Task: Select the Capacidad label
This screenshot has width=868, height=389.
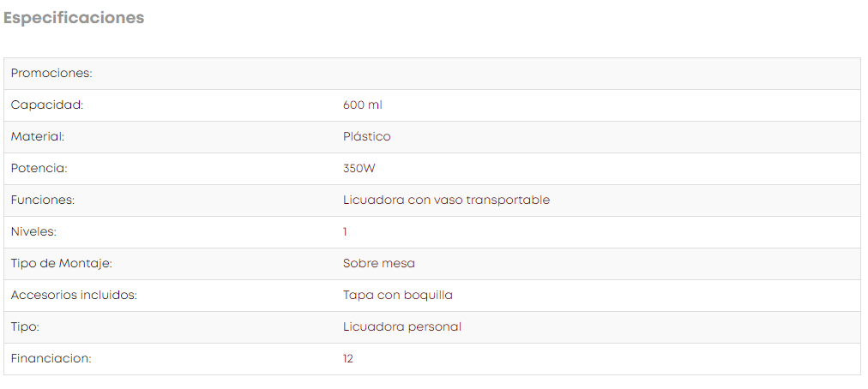Action: pyautogui.click(x=47, y=105)
